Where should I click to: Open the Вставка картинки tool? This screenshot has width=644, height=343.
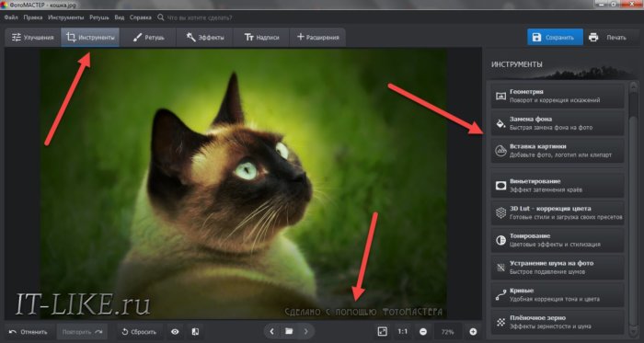pos(558,151)
